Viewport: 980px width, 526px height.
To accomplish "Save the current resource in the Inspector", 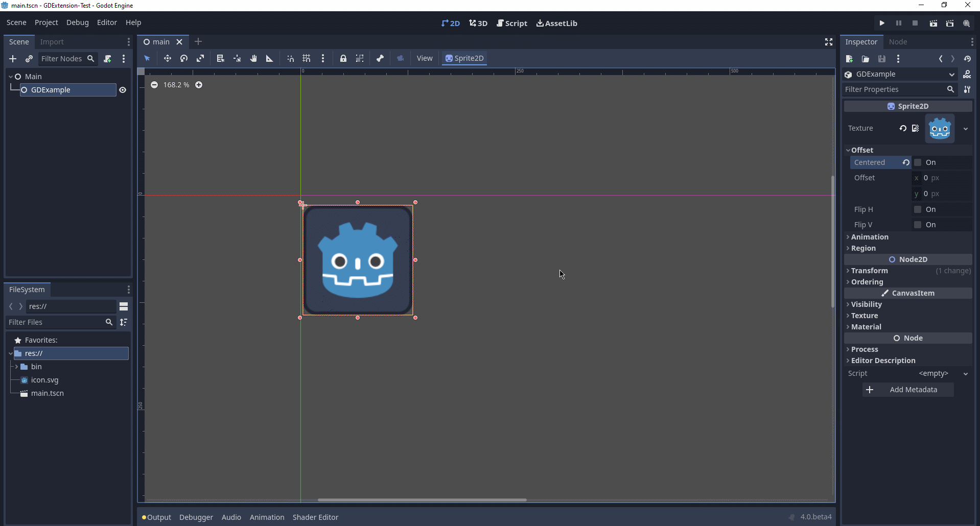I will [882, 59].
